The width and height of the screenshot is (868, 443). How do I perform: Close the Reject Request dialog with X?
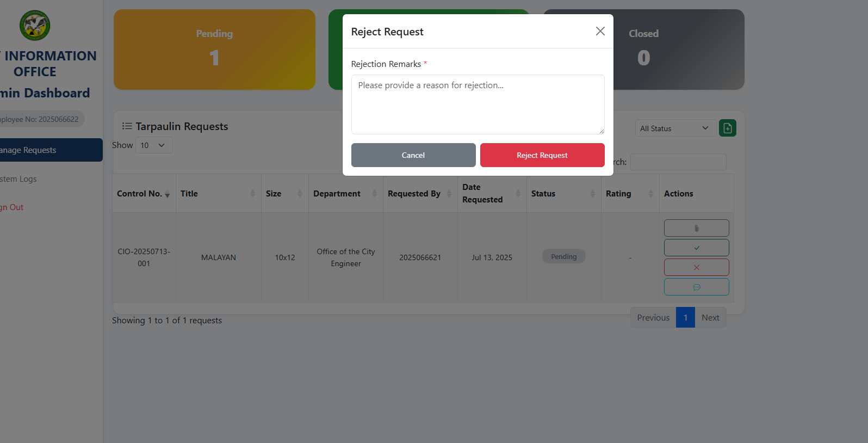(x=600, y=31)
